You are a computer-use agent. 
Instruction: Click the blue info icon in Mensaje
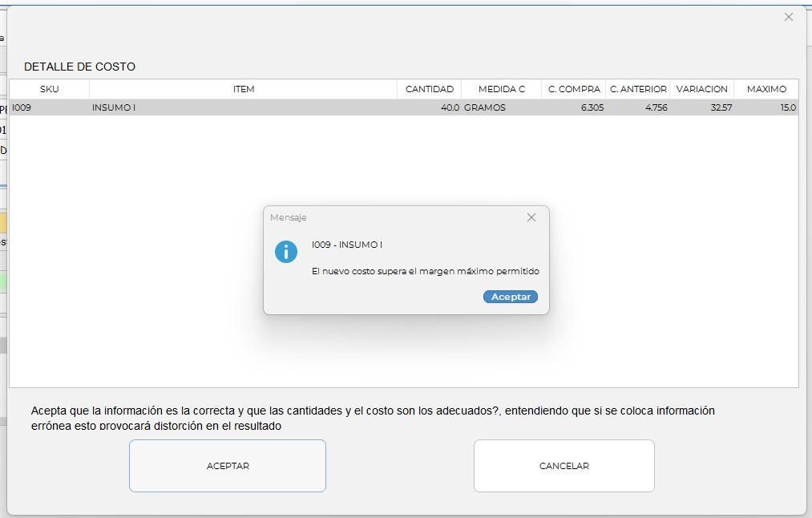(286, 252)
